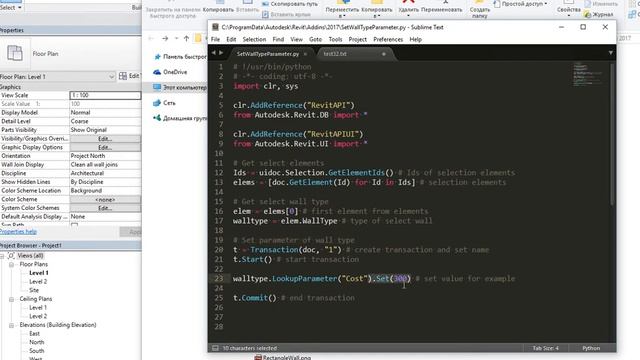The image size is (640, 360).
Task: Click Edit for System Color Schemes
Action: [105, 208]
